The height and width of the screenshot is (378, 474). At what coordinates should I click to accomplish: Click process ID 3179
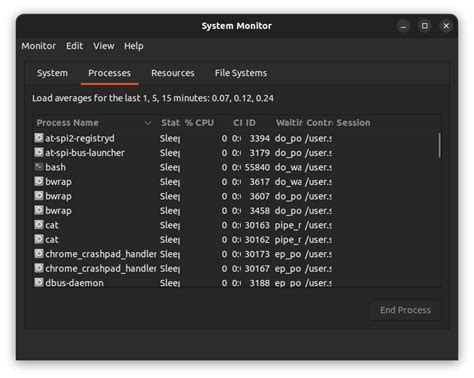point(260,153)
